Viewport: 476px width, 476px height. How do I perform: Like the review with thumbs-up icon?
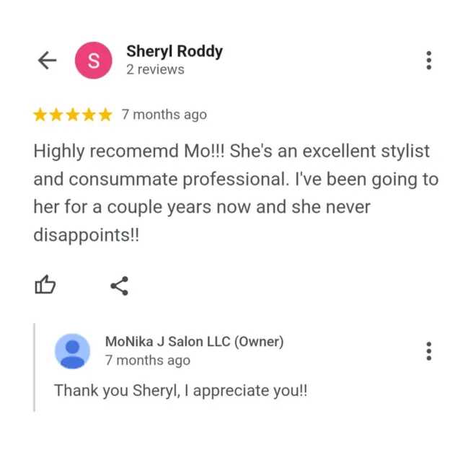coord(45,285)
